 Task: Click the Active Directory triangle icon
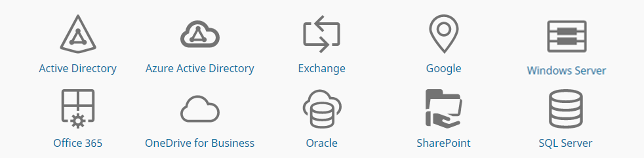pyautogui.click(x=78, y=34)
